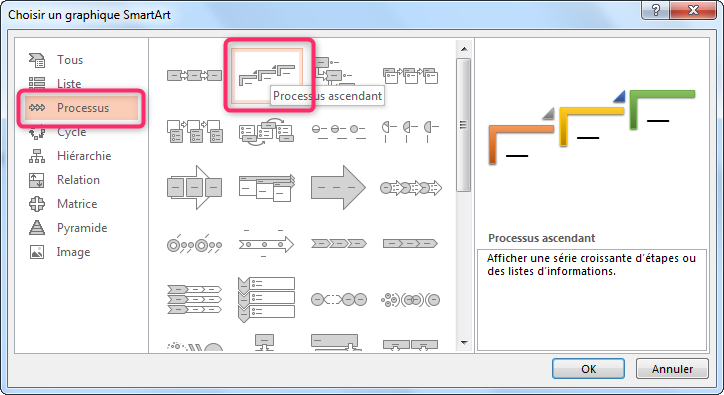Select the chevron process layout icon
724x395 pixels.
point(339,243)
